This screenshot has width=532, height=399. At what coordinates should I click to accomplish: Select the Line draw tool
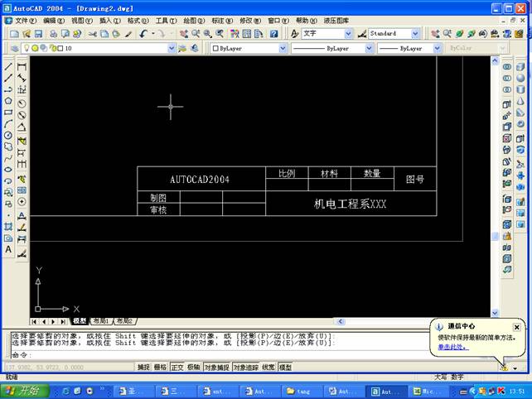[x=8, y=67]
